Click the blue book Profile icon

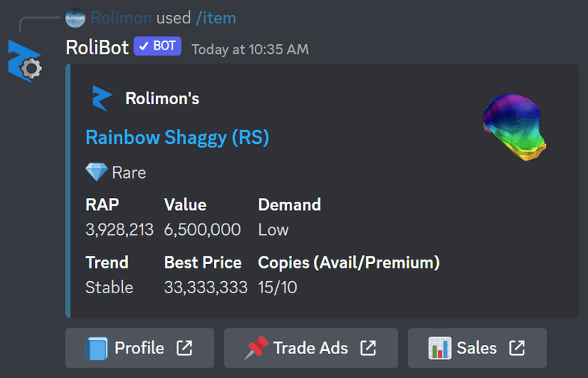pyautogui.click(x=97, y=348)
